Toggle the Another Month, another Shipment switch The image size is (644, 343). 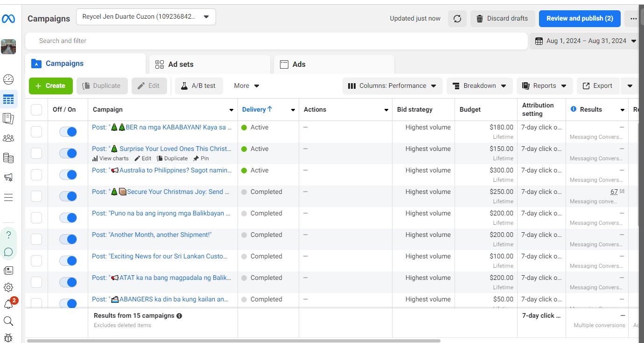coord(68,239)
